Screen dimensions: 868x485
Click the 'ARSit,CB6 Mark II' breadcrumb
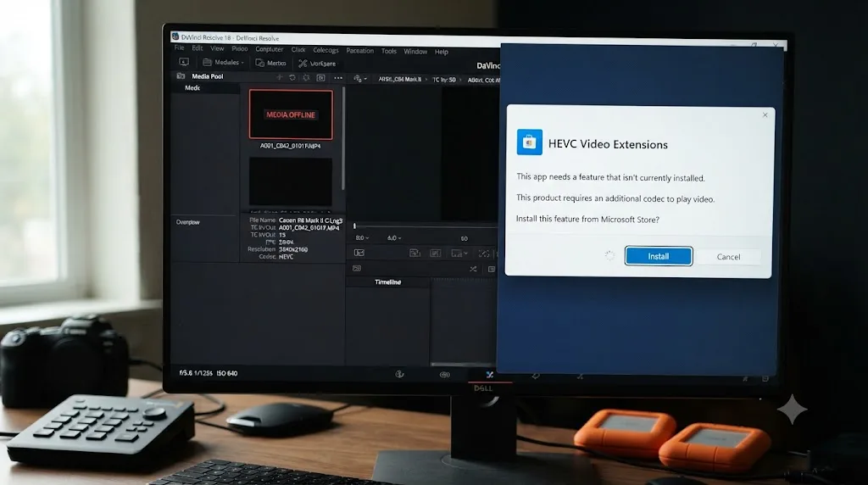399,79
